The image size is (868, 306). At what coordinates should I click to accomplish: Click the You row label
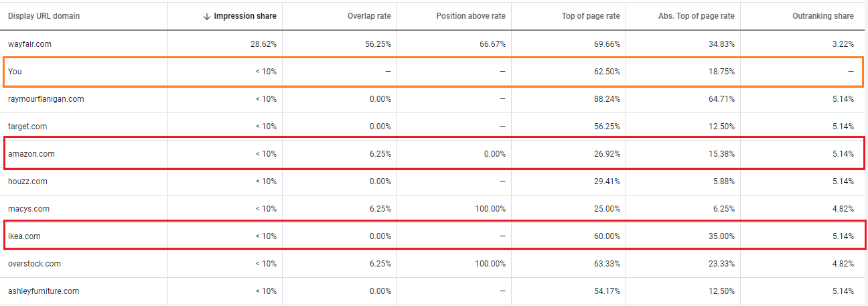click(x=15, y=72)
